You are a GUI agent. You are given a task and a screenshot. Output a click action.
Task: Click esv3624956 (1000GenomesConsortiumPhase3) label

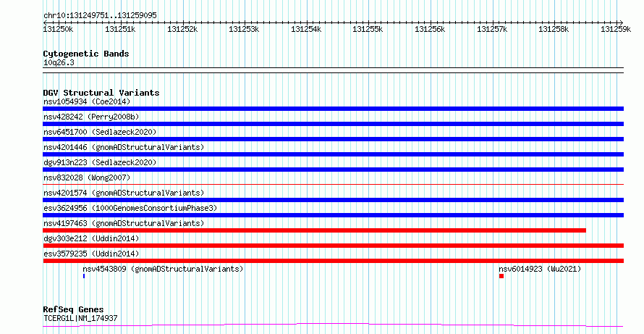[x=130, y=208]
